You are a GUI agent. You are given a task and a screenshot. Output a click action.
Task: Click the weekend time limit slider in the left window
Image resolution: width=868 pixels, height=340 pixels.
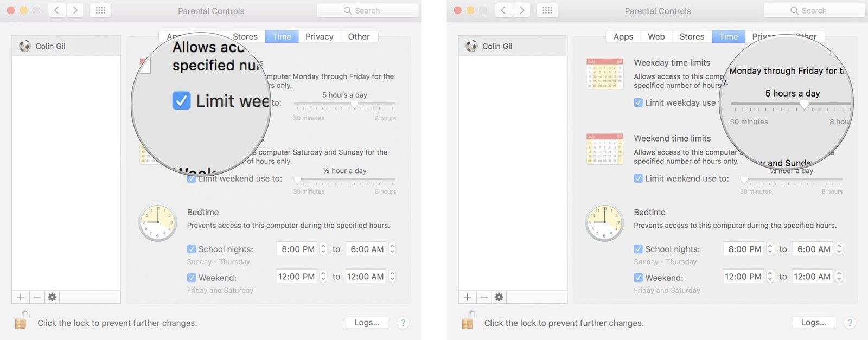pos(297,179)
